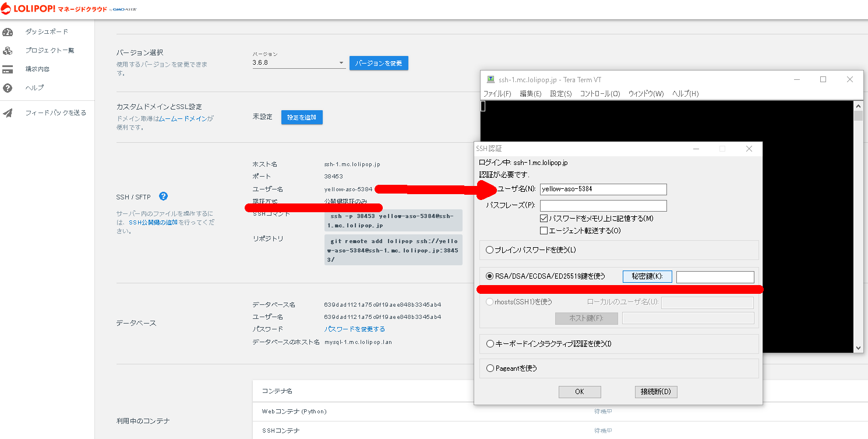Click the SSH command code box
This screenshot has width=868, height=439.
[393, 220]
